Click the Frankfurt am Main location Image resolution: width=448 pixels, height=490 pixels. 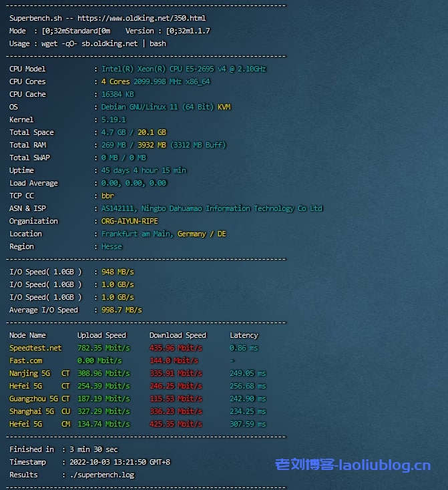(138, 234)
